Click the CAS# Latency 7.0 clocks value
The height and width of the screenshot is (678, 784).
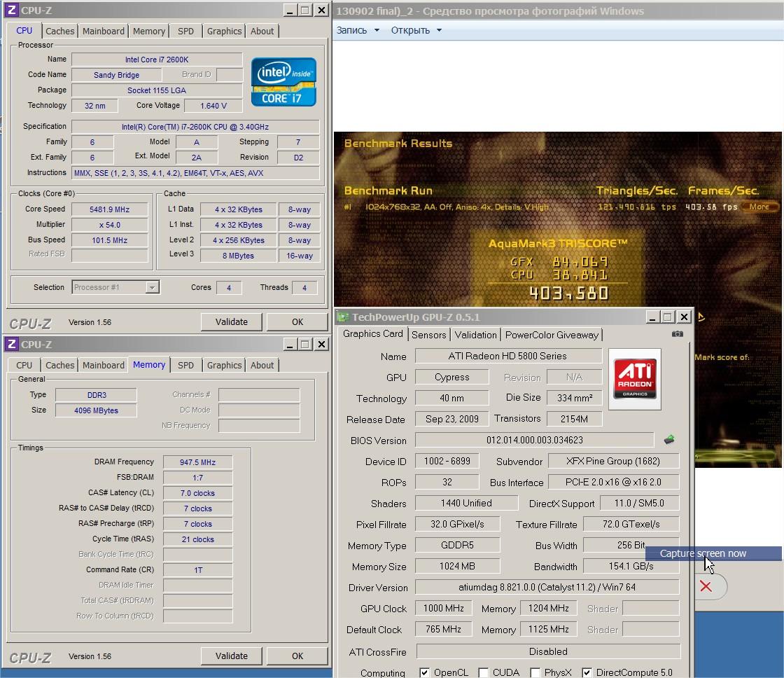[x=197, y=493]
